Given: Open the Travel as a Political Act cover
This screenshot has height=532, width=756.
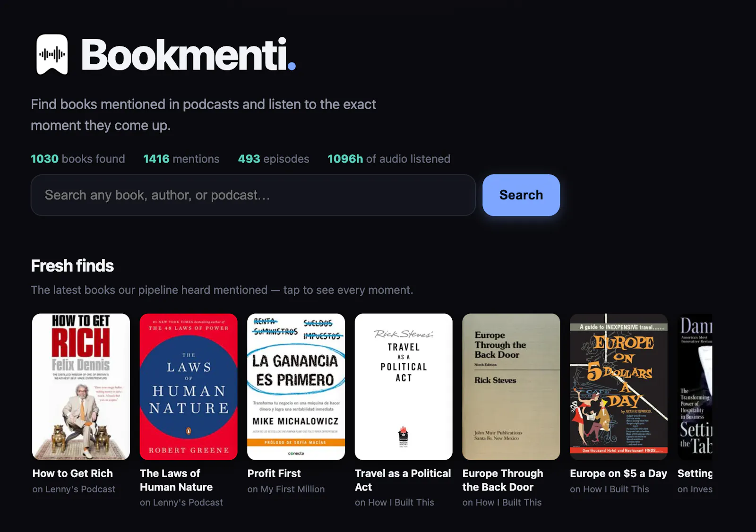Looking at the screenshot, I should tap(404, 386).
